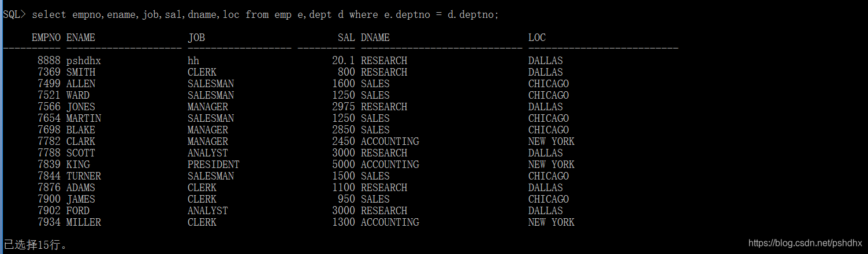Image resolution: width=868 pixels, height=254 pixels.
Task: Select the salary value 20.1
Action: point(344,61)
